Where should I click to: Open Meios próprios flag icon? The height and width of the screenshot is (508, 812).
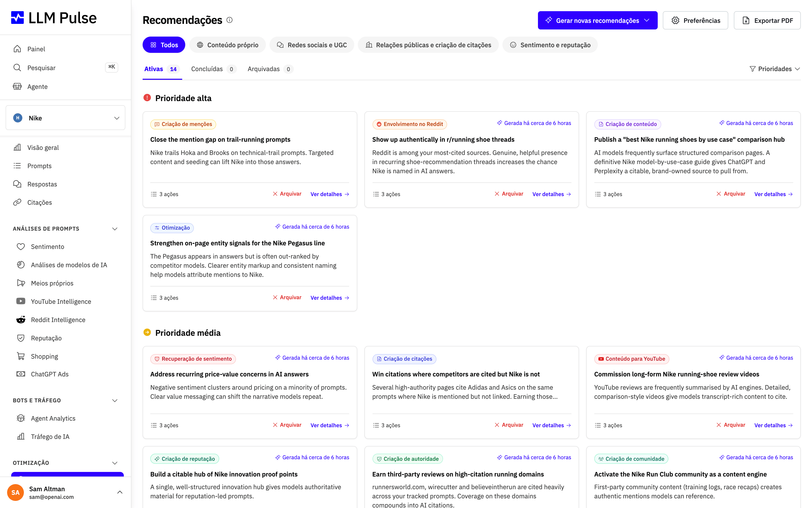point(21,283)
